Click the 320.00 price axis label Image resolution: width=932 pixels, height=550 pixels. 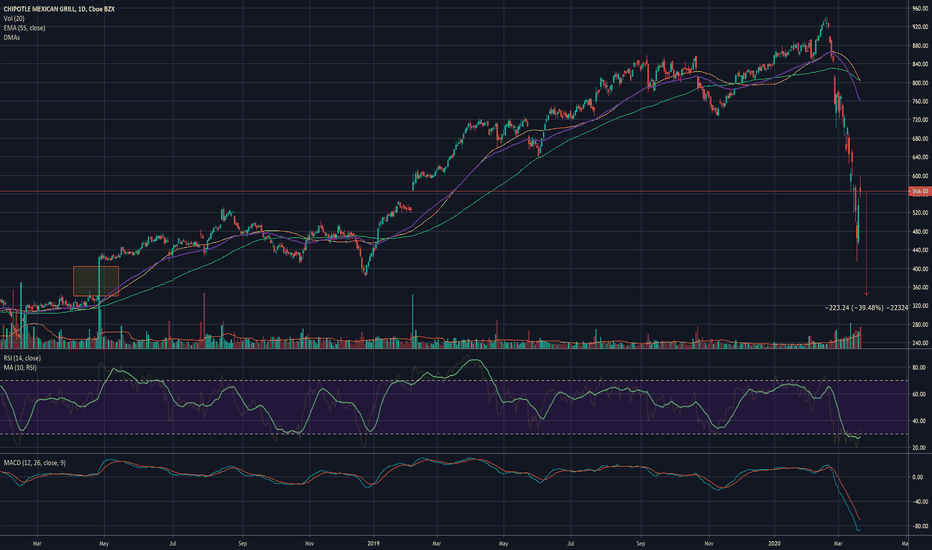click(x=920, y=306)
